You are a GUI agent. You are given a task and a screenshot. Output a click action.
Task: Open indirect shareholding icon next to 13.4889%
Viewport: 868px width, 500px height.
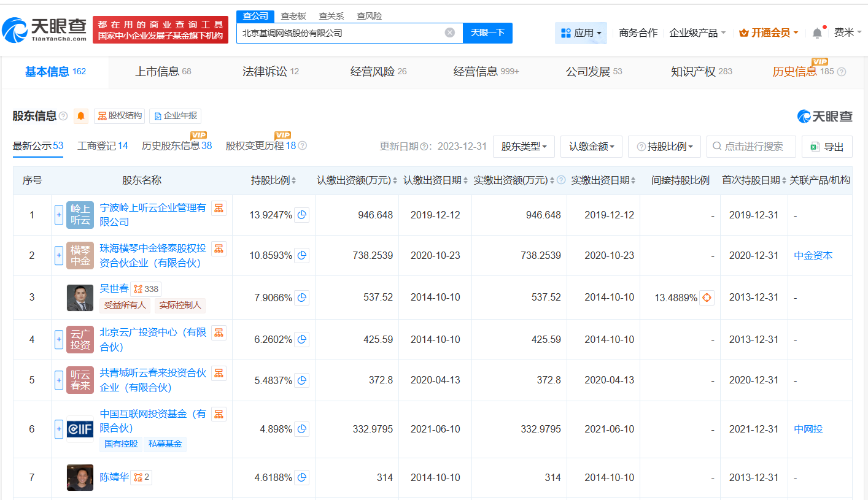click(706, 297)
